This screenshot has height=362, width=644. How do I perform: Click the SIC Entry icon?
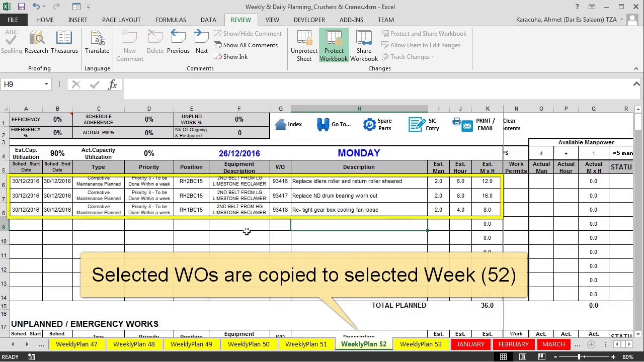tap(417, 125)
